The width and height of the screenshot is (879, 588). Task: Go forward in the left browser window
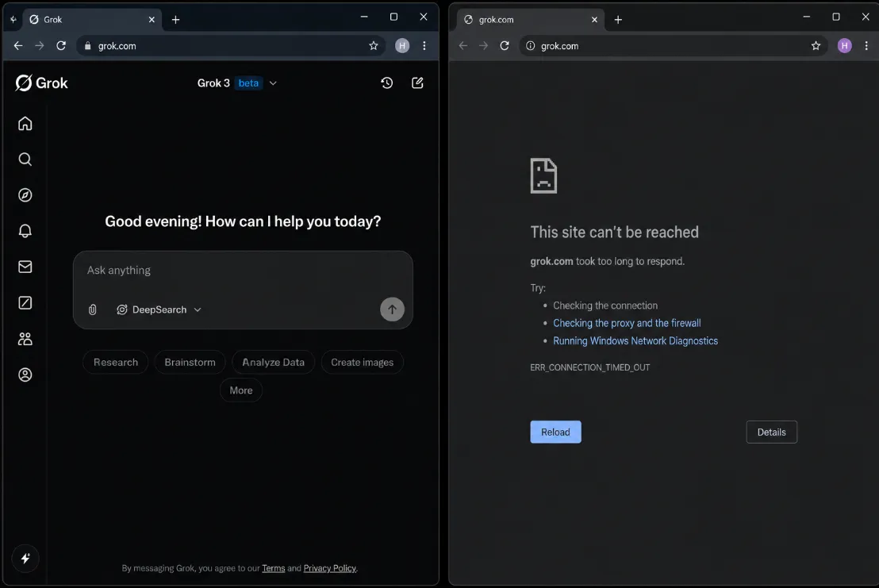[39, 46]
